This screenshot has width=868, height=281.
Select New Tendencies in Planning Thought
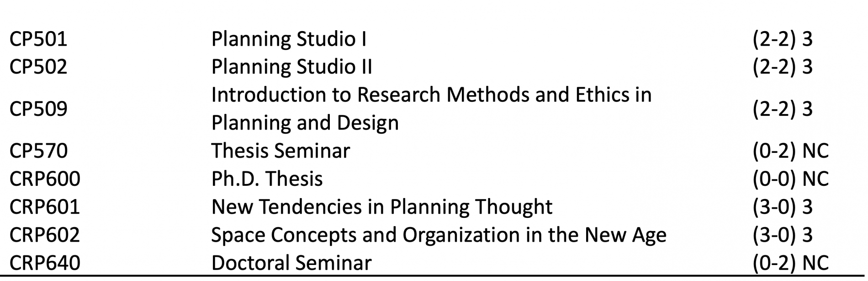pos(382,207)
